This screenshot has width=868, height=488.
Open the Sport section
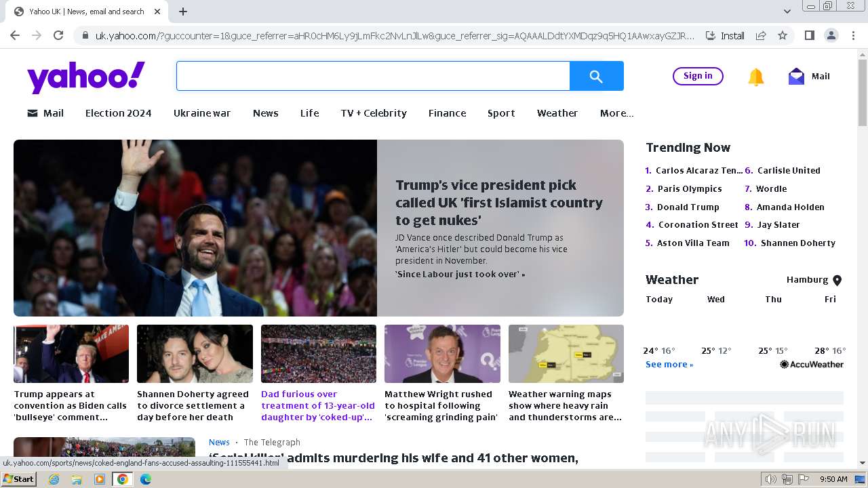coord(501,113)
